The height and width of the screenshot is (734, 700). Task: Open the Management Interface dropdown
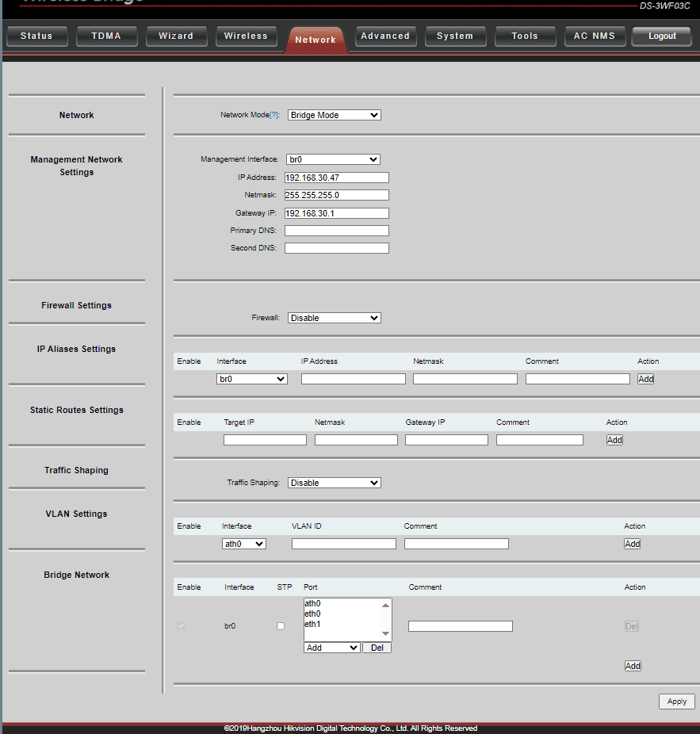point(333,159)
